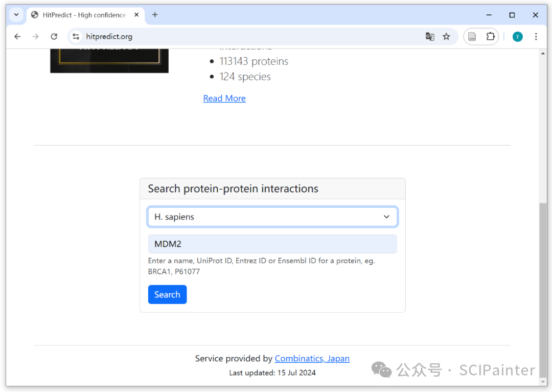The width and height of the screenshot is (552, 392).
Task: Open a new browser tab
Action: pos(155,15)
